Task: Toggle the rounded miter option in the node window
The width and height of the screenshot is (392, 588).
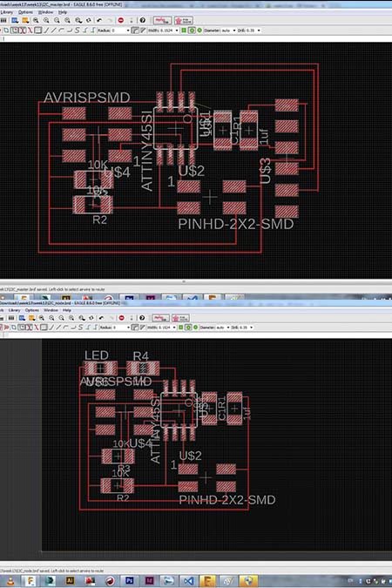Action: pos(135,328)
